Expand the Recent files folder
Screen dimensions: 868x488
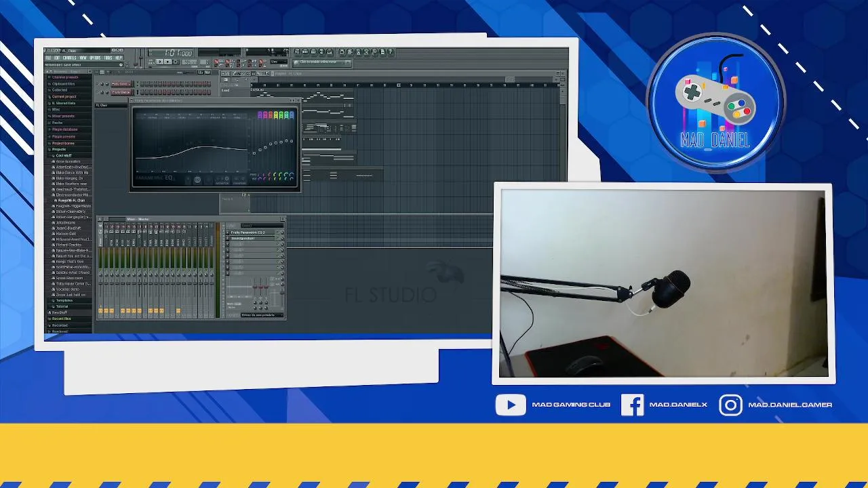pos(61,319)
